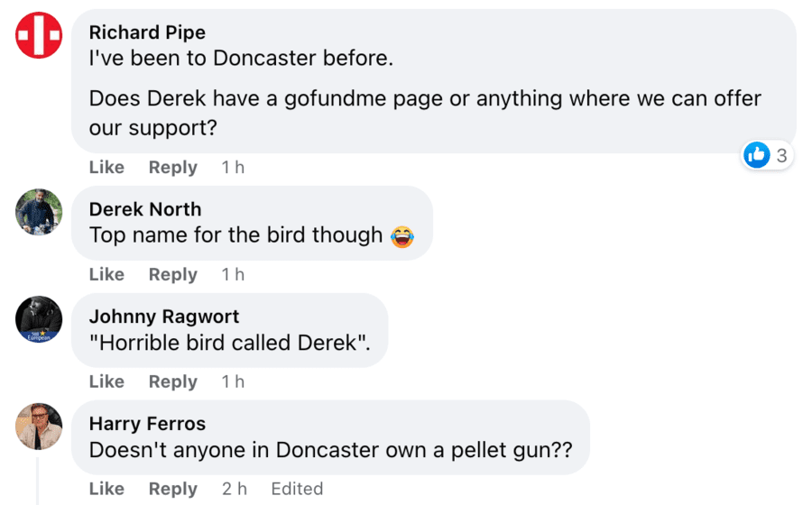Viewport: 812px width, 505px height.
Task: Click the 1 h timestamp on Richard's comment
Action: [x=233, y=168]
